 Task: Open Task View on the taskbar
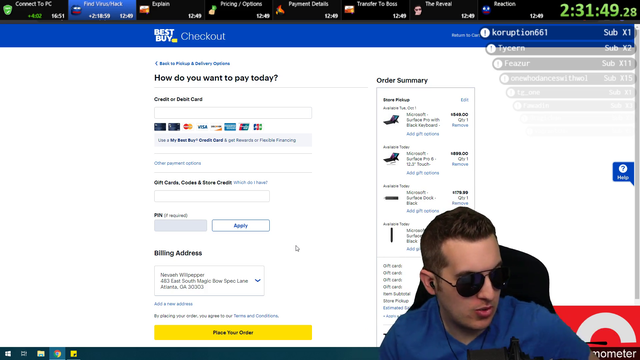click(x=24, y=353)
